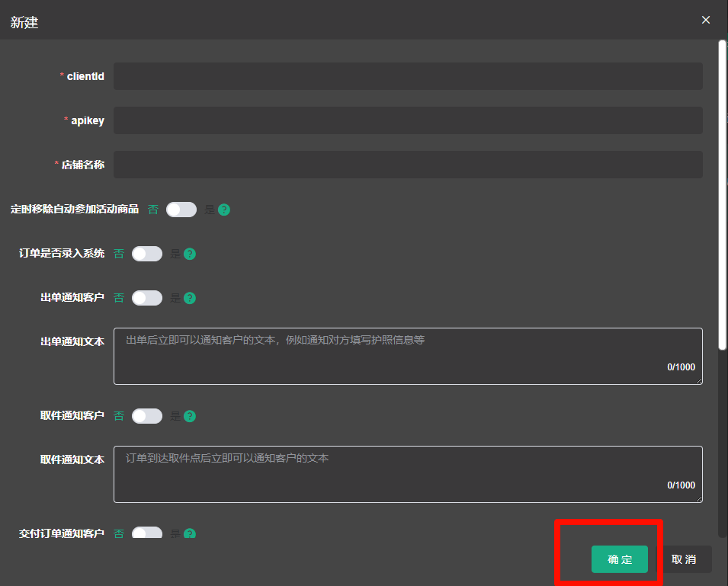
Task: Click into the apikey input field
Action: pyautogui.click(x=408, y=120)
